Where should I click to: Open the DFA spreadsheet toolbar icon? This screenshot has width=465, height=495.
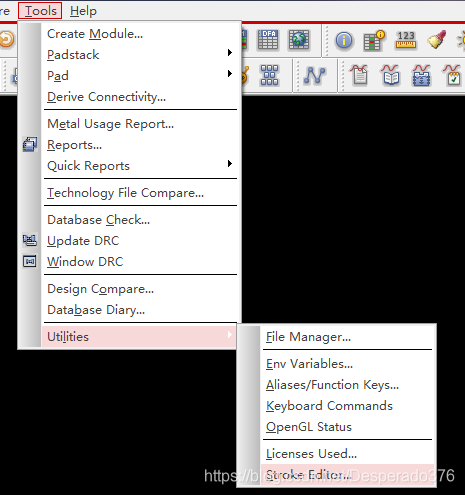tap(268, 40)
